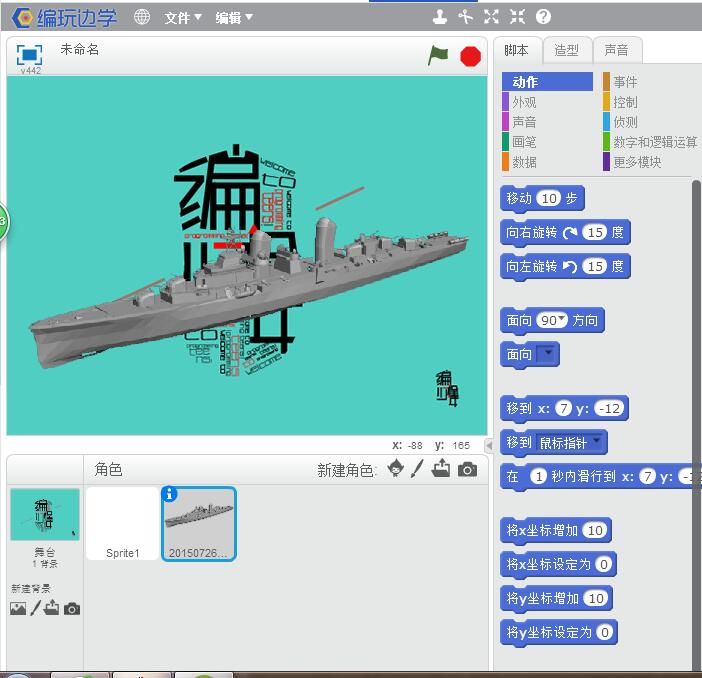
Task: Paint a new sprite with brush icon
Action: click(x=418, y=469)
